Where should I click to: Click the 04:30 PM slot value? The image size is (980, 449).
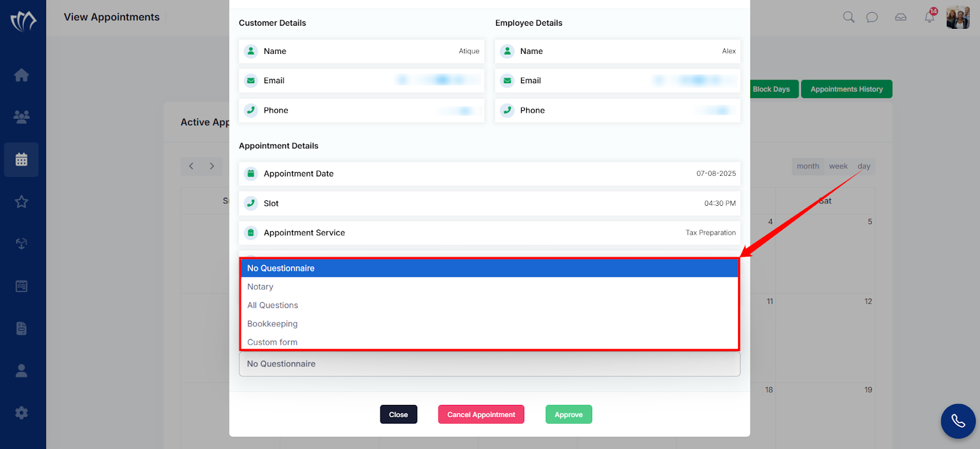[720, 203]
